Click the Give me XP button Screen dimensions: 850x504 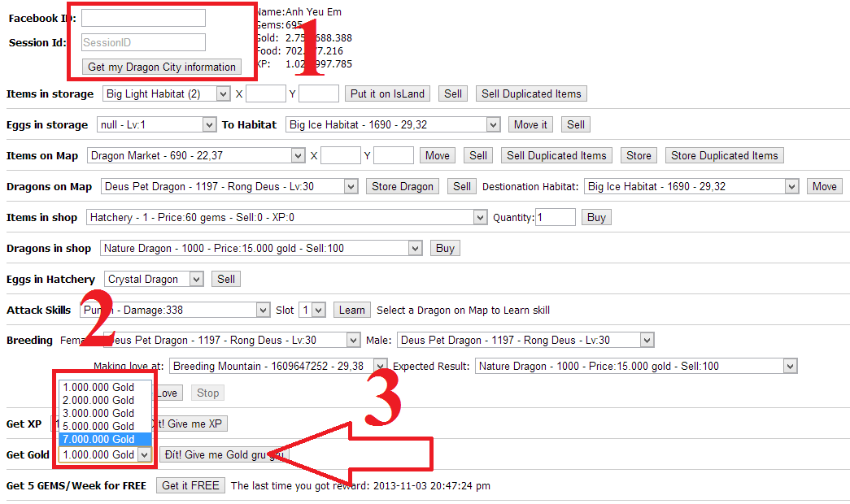[x=189, y=424]
